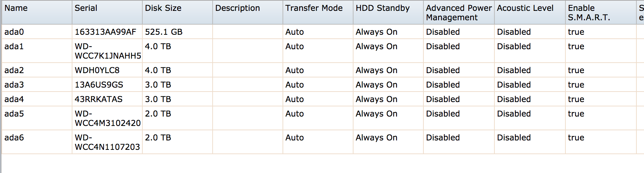
Task: Sort disks by Disk Size header
Action: [x=163, y=8]
